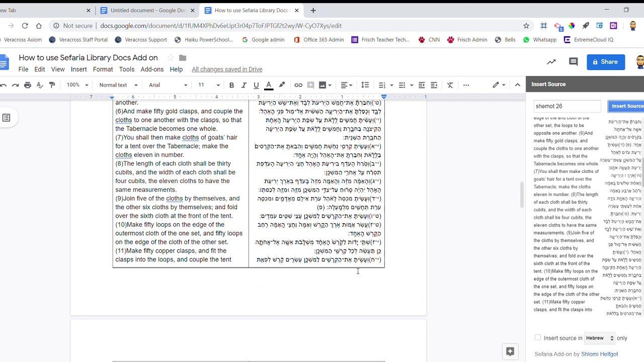Open the insert image dropdown
The height and width of the screenshot is (362, 644).
pos(325,85)
